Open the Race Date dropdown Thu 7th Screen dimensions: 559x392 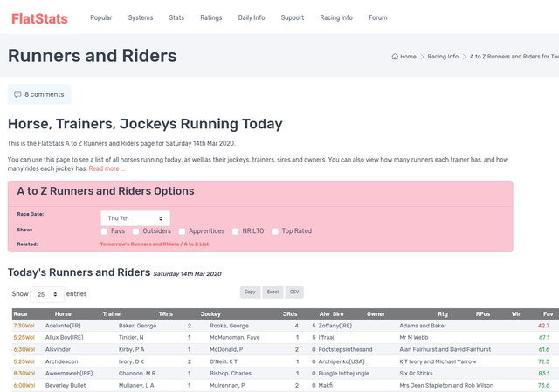pyautogui.click(x=135, y=218)
